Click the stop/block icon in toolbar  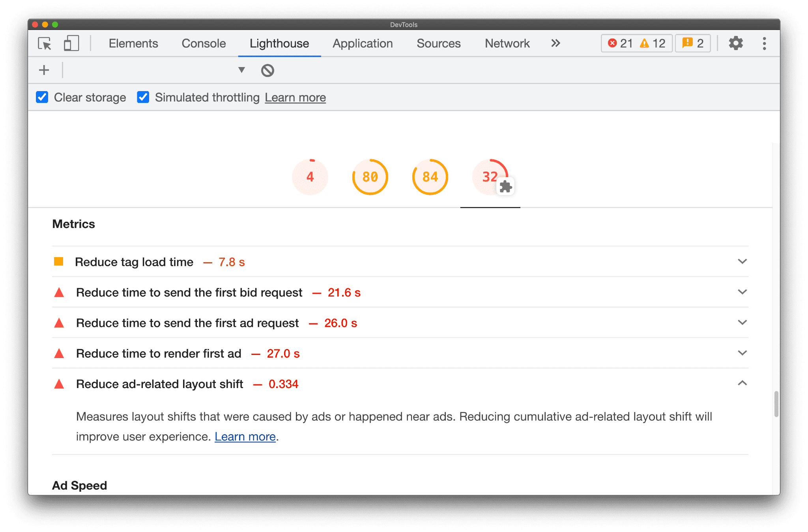pos(268,70)
